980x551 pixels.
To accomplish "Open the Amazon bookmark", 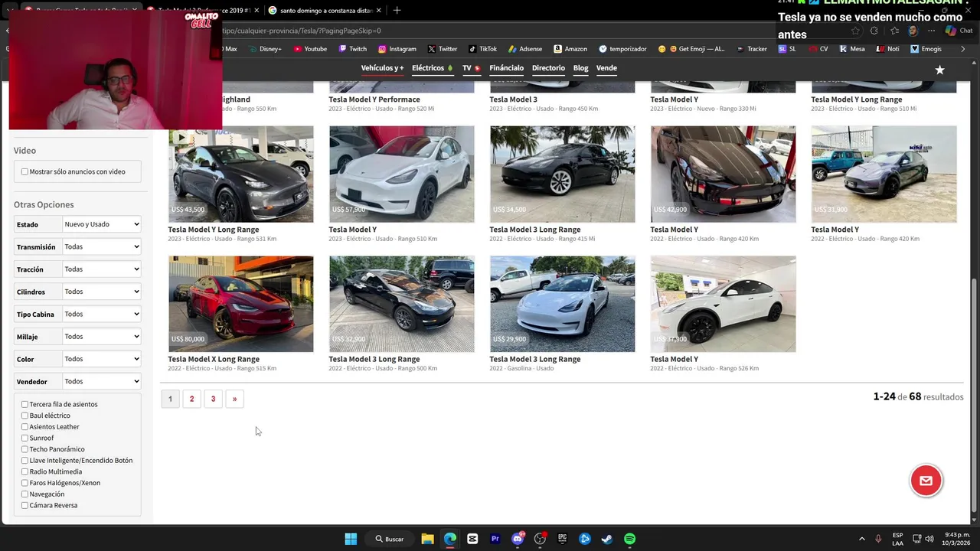I will coord(570,49).
